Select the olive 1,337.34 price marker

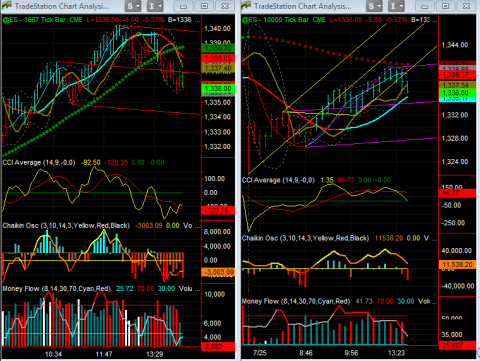point(457,85)
